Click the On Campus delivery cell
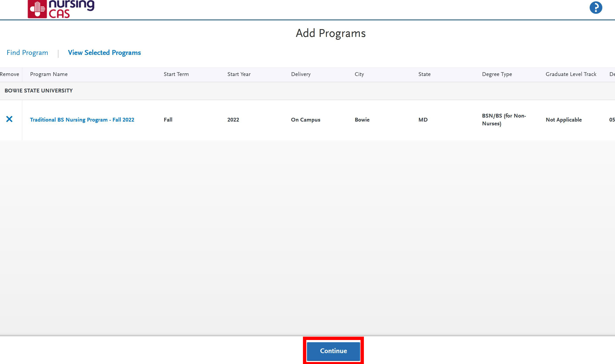 point(305,120)
